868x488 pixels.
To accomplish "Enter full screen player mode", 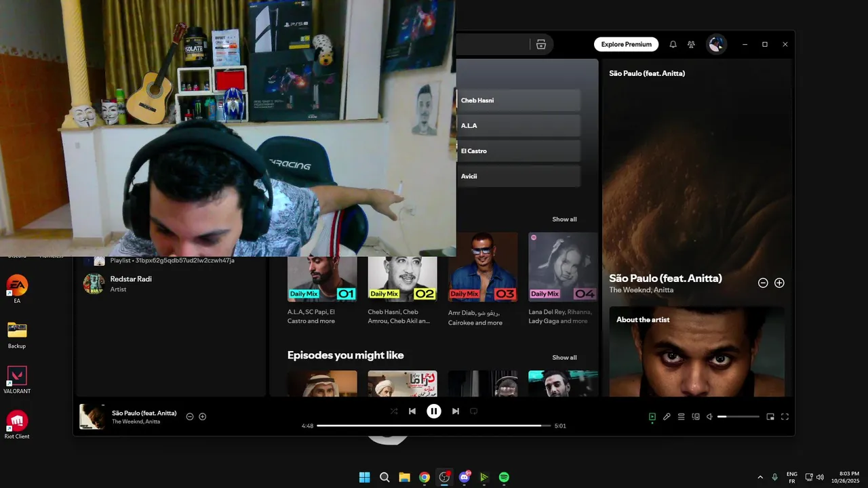I will point(785,417).
